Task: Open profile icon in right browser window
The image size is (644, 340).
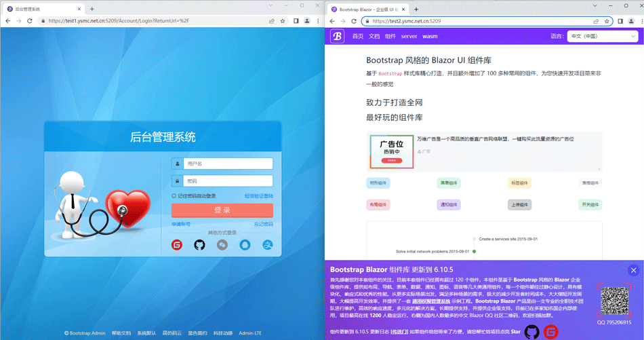Action: click(631, 21)
